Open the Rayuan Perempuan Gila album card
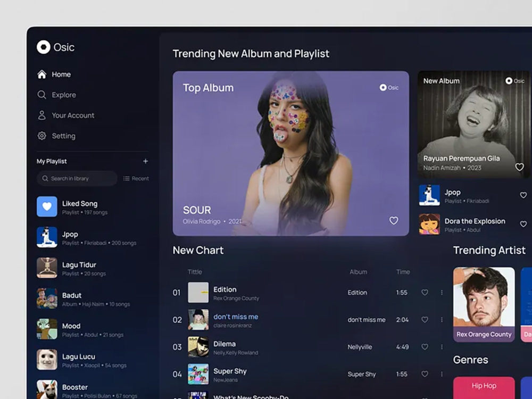Viewport: 532px width, 399px height. coord(473,124)
